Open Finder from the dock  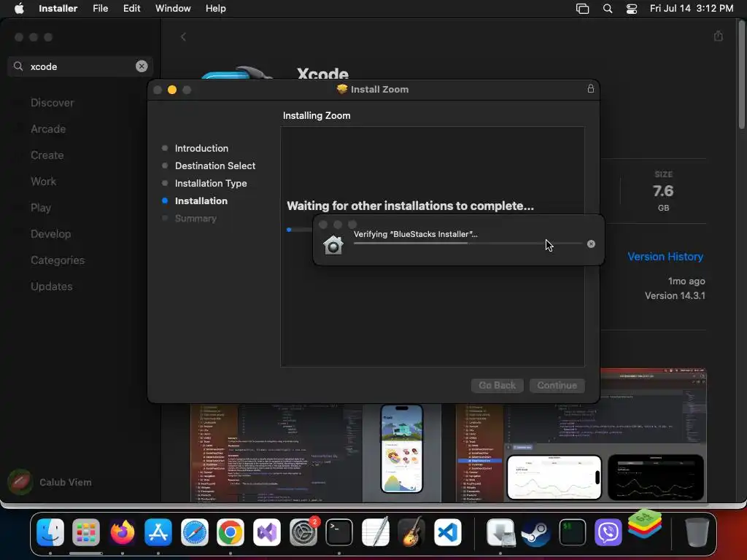click(x=50, y=532)
